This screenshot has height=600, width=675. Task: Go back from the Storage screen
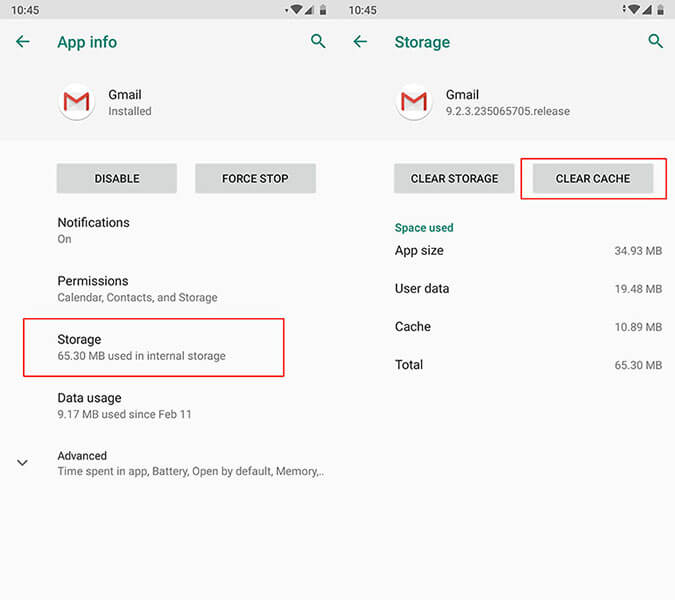pos(360,42)
